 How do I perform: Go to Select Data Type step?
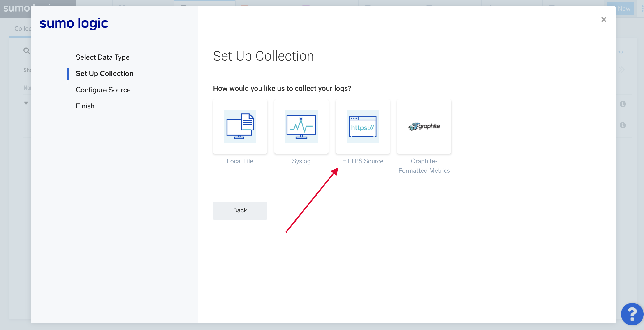point(102,57)
